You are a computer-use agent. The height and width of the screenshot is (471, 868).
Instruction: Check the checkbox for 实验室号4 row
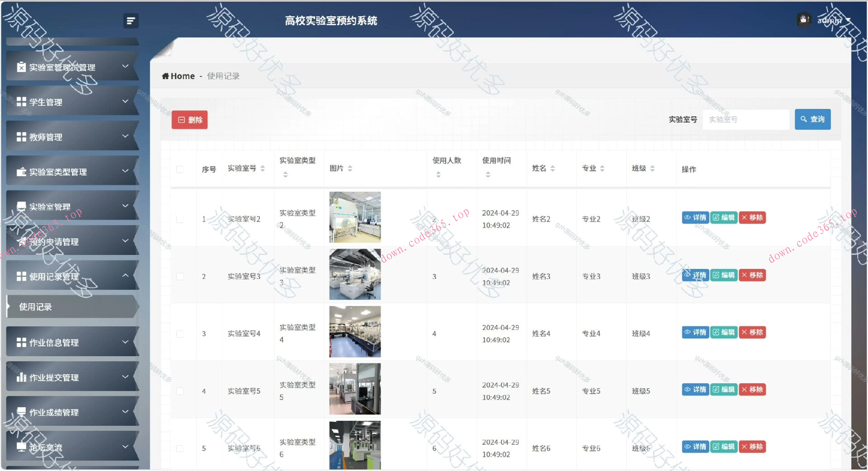pos(180,334)
